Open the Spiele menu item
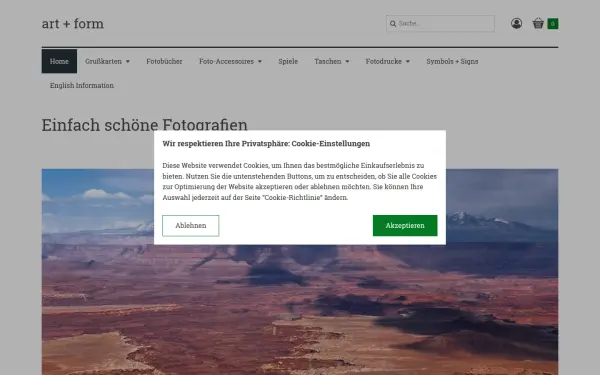600x375 pixels. click(x=288, y=61)
